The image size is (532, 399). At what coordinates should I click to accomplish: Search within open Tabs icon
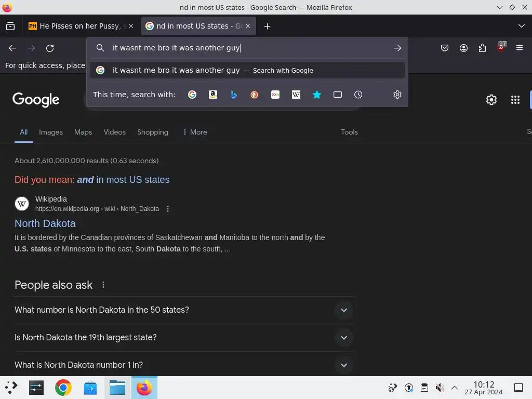[338, 95]
